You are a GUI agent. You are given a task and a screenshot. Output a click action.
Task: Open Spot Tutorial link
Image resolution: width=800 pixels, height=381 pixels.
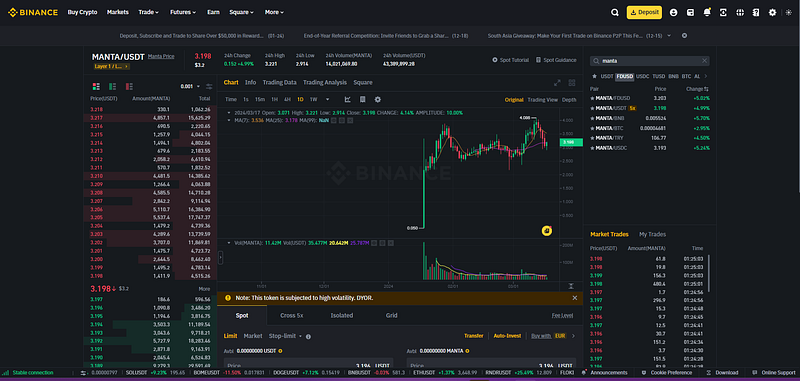[x=510, y=60]
